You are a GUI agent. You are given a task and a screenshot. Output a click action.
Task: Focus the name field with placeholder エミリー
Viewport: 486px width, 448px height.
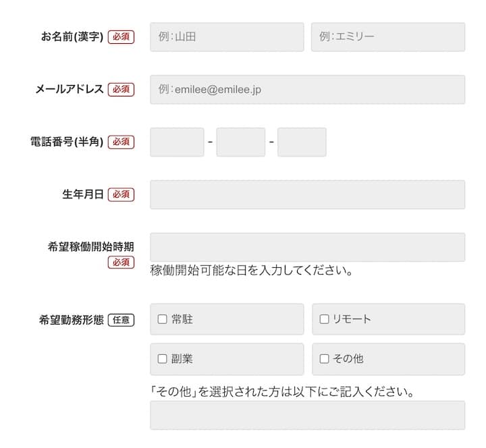pyautogui.click(x=387, y=37)
